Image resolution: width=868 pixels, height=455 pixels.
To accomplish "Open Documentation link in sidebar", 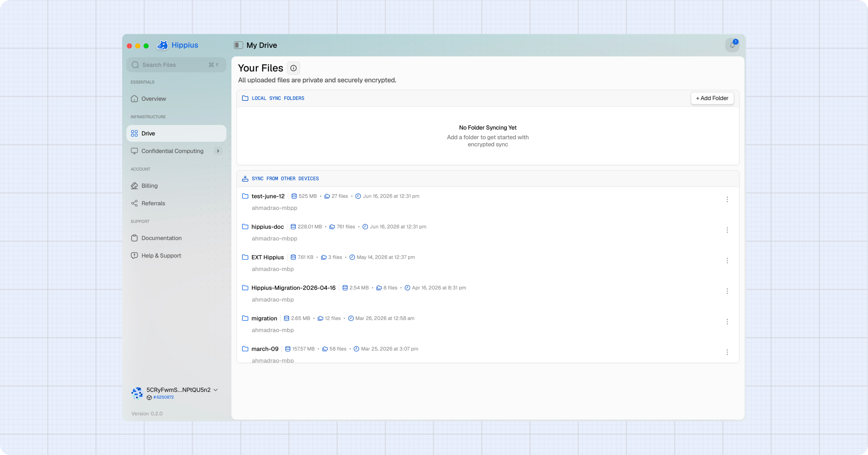I will (176, 238).
